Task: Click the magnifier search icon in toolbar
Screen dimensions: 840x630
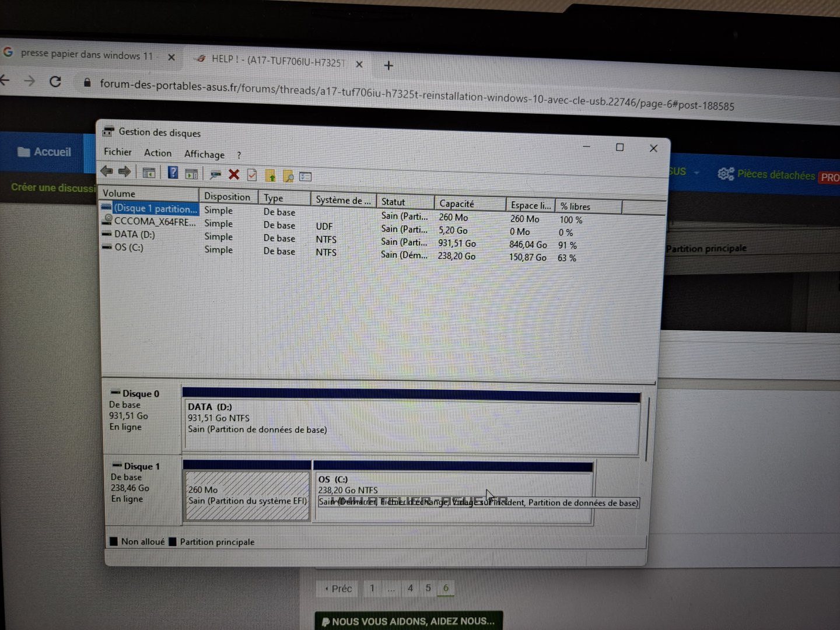Action: click(x=288, y=176)
